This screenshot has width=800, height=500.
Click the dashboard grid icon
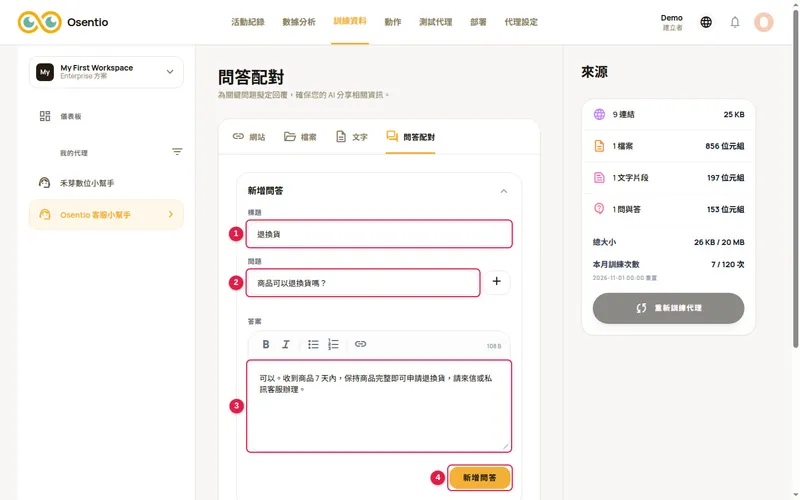pyautogui.click(x=45, y=116)
